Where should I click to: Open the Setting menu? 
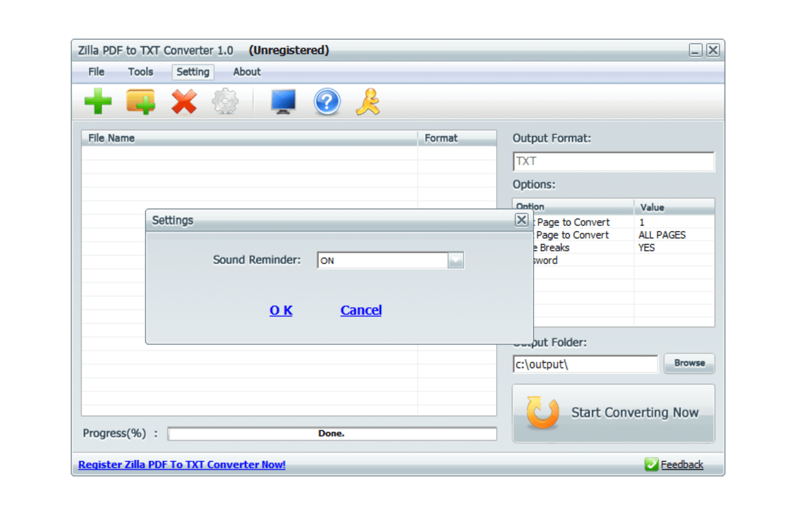tap(193, 72)
